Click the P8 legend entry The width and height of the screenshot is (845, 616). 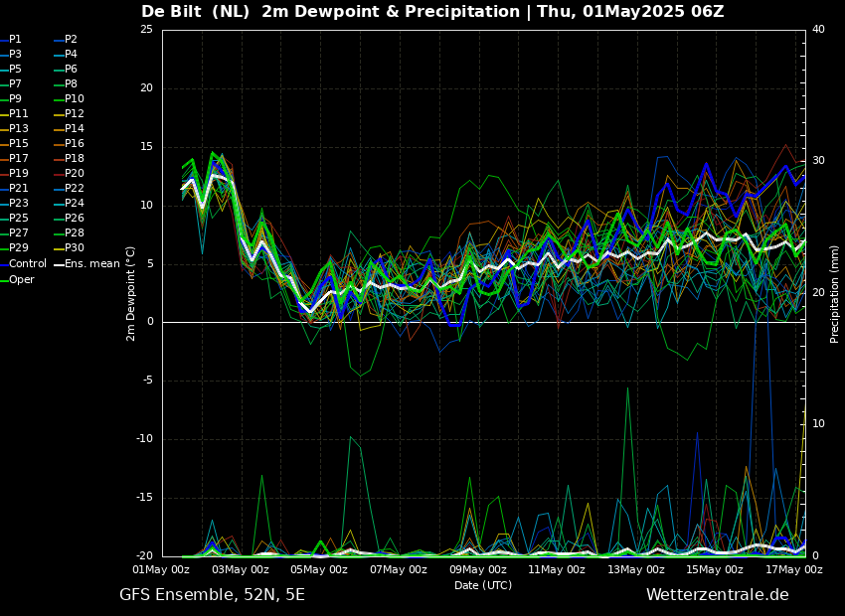pos(66,84)
